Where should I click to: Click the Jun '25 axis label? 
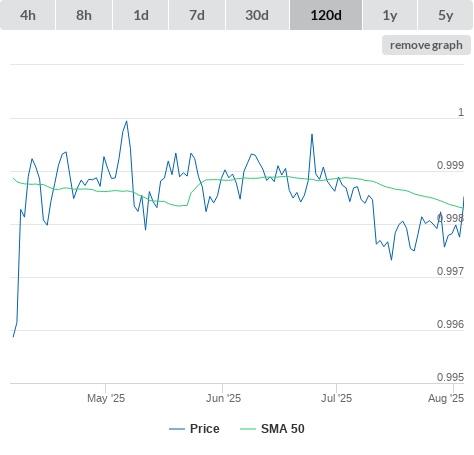coord(223,398)
